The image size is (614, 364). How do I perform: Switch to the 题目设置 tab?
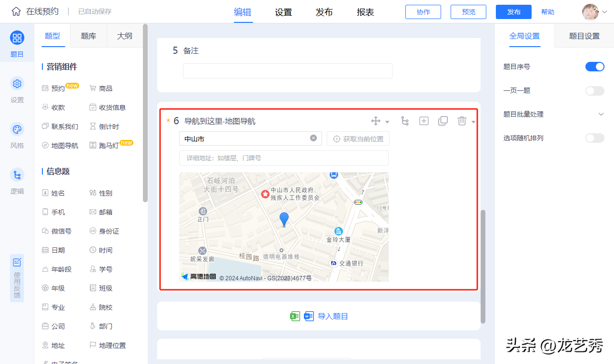pos(584,36)
